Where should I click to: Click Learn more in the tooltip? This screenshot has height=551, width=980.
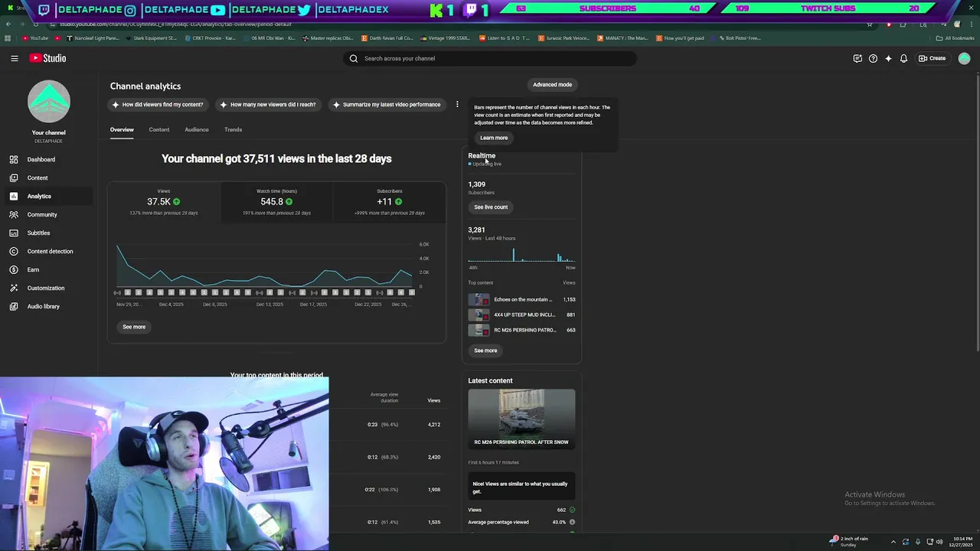(494, 138)
